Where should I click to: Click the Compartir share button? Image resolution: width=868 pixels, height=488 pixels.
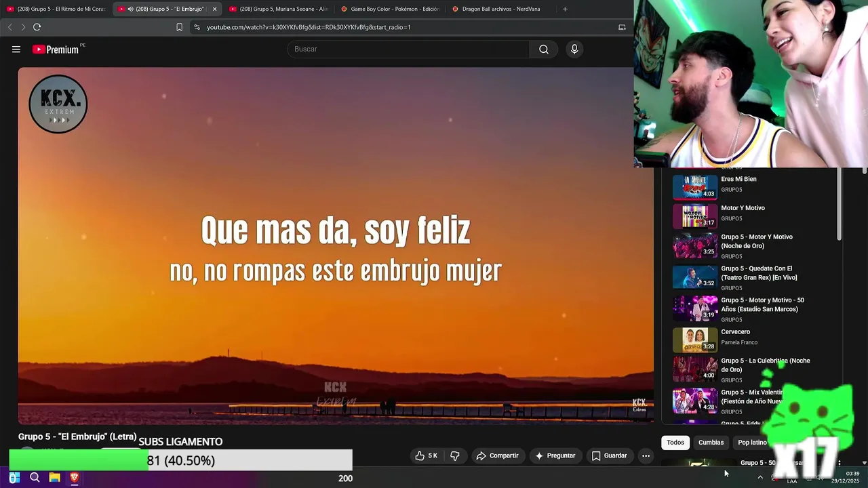click(x=497, y=456)
